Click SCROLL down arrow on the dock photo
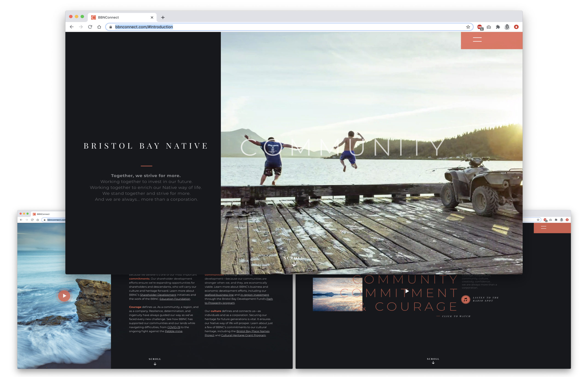Viewport: 588px width, 377px height. [294, 264]
